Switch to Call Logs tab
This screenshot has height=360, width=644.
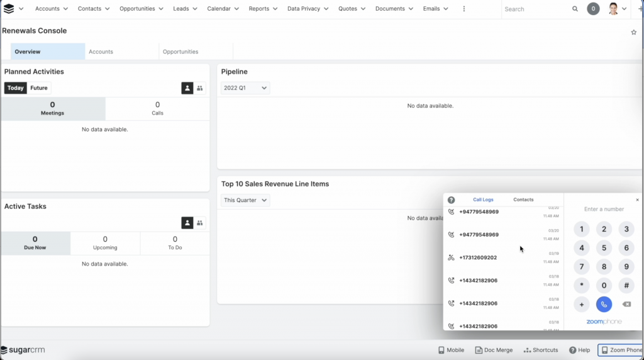pos(483,200)
